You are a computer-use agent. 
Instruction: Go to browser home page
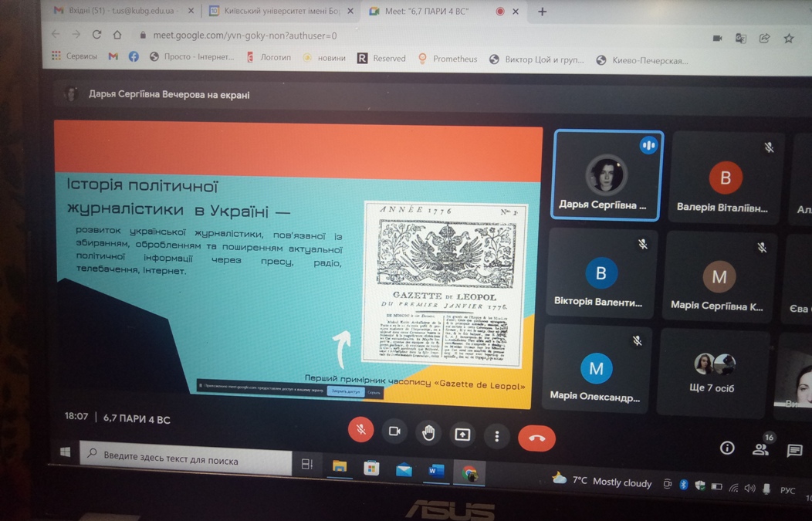click(x=117, y=35)
